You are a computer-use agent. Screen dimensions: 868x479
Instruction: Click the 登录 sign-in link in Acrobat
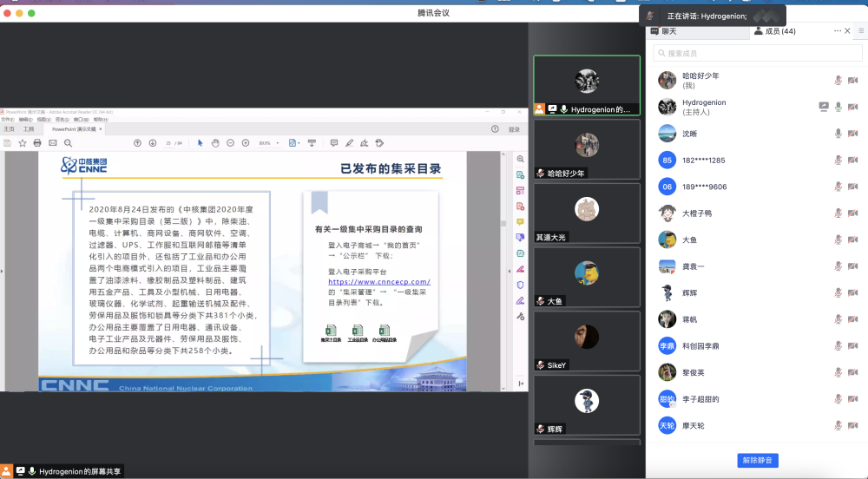514,129
